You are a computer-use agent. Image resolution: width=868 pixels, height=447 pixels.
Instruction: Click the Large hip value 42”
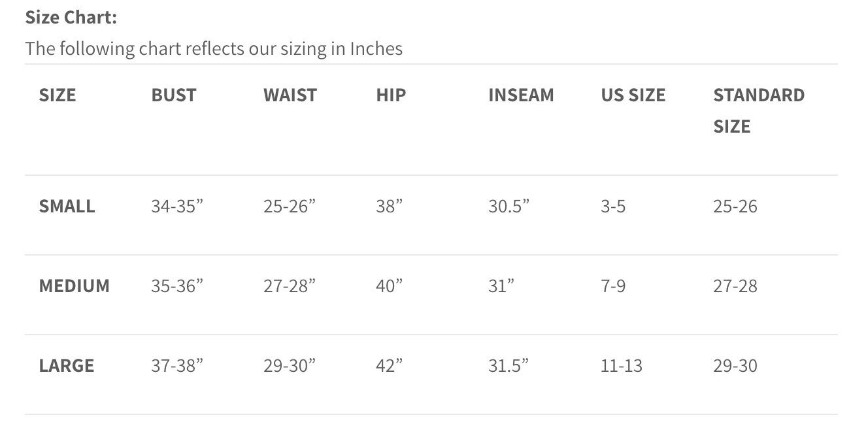[389, 366]
